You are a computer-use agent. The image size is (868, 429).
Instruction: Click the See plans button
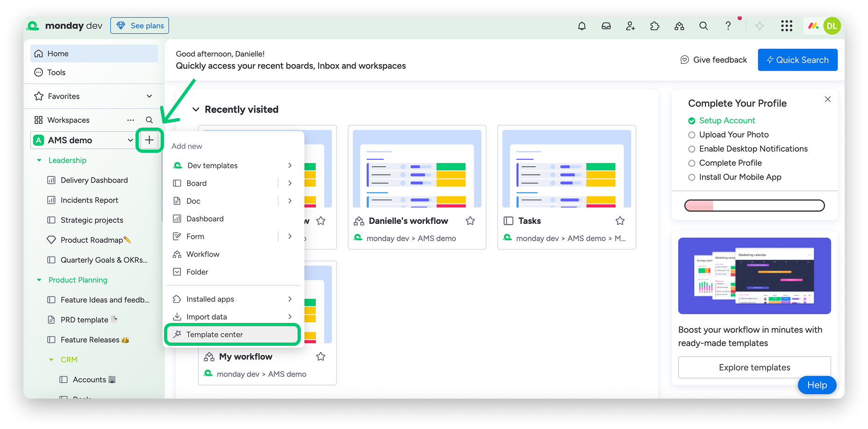click(140, 26)
